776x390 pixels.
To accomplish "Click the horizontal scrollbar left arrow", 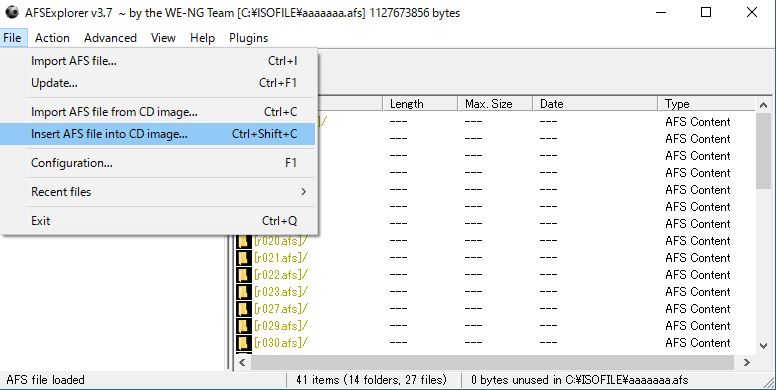I will (x=242, y=362).
